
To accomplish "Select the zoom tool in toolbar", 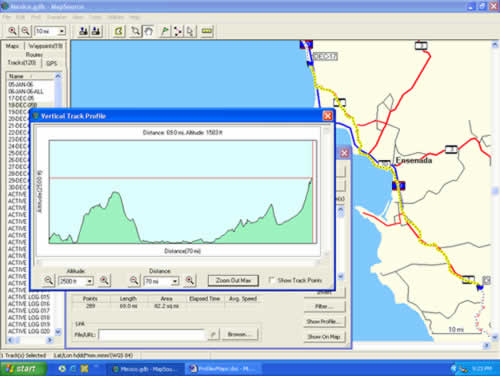I will click(135, 31).
